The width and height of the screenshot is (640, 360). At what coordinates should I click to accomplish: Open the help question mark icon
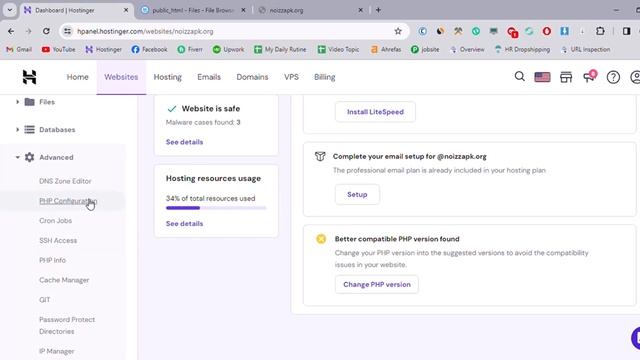[613, 77]
